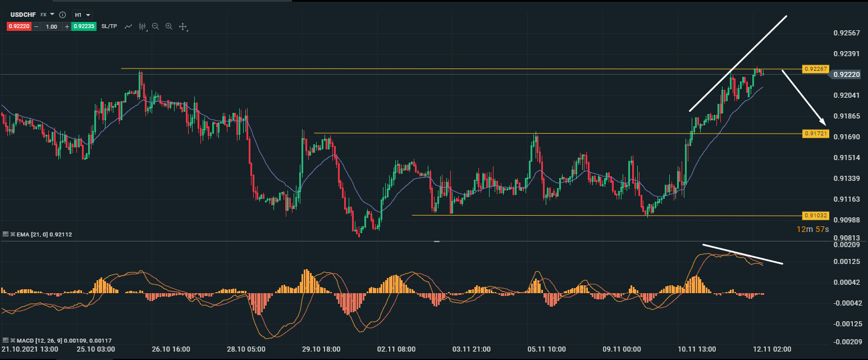The height and width of the screenshot is (360, 868).
Task: Increase trade volume with plus button
Action: pyautogui.click(x=67, y=26)
